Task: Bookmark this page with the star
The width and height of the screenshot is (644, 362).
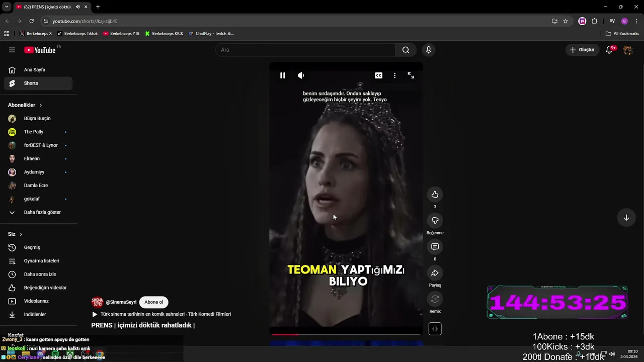Action: (566, 21)
